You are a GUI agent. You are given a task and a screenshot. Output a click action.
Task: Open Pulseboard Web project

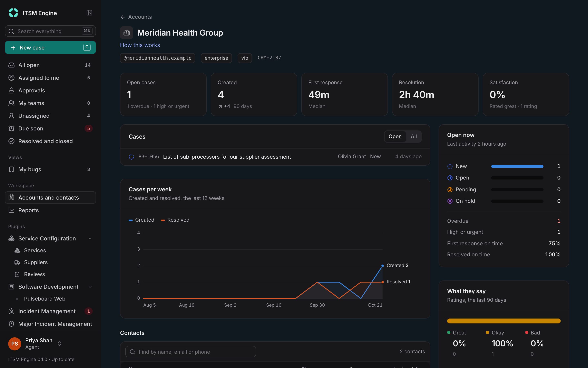45,299
